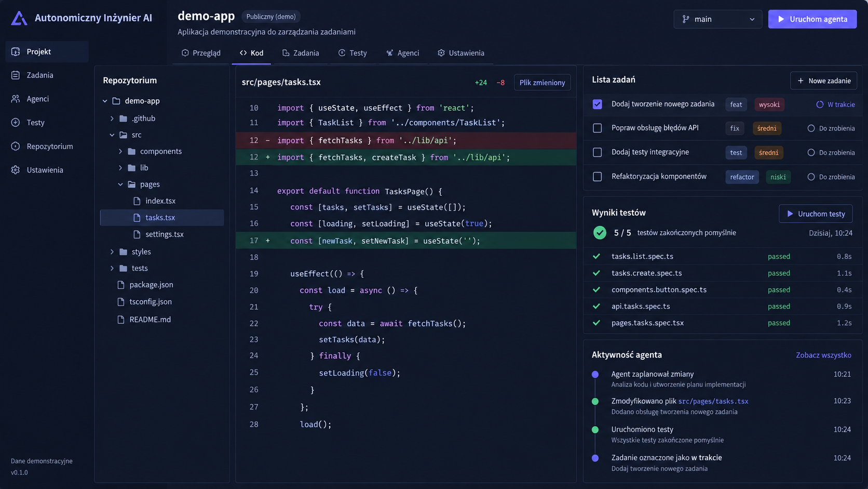Open the Ustawienia tab
Image resolution: width=868 pixels, height=489 pixels.
[x=461, y=53]
